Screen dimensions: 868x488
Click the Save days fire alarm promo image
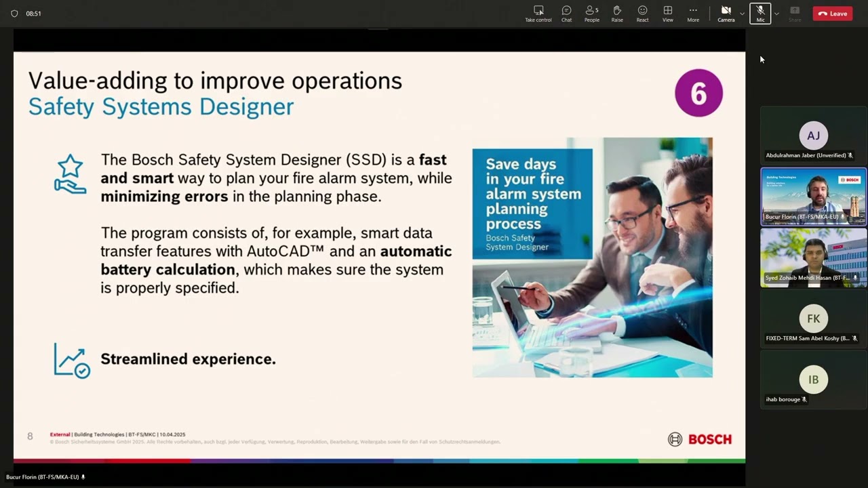[592, 258]
